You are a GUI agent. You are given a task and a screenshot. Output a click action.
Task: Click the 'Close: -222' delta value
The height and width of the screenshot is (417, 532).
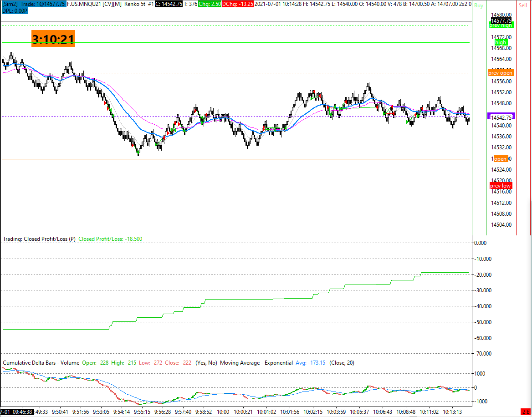pos(178,363)
